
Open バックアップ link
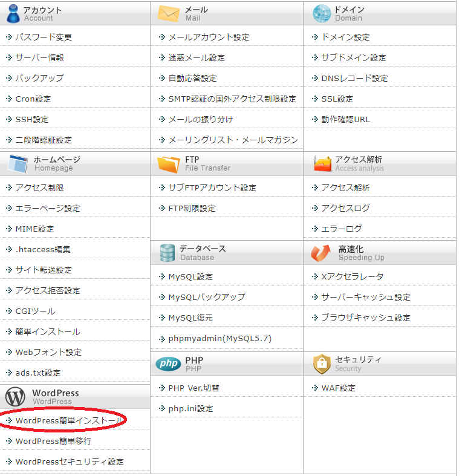pos(40,78)
